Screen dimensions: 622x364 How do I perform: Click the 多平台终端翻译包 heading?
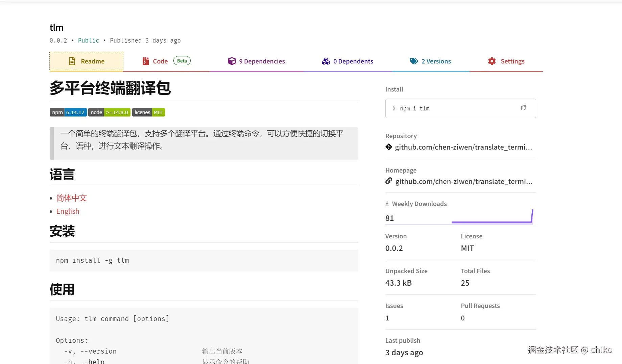coord(110,88)
